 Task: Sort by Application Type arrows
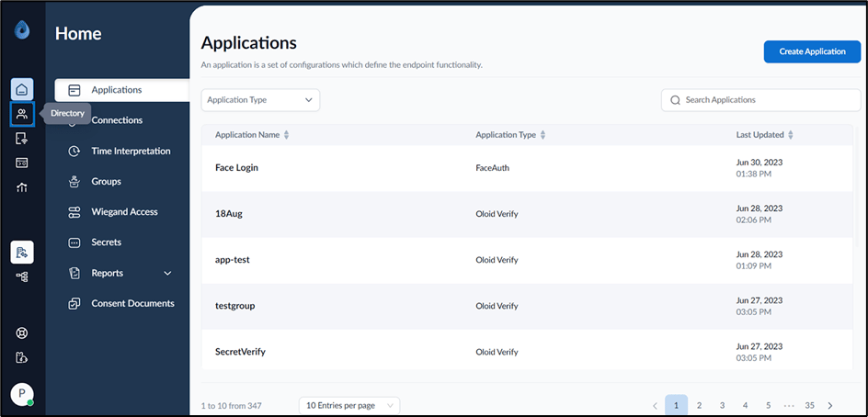542,135
